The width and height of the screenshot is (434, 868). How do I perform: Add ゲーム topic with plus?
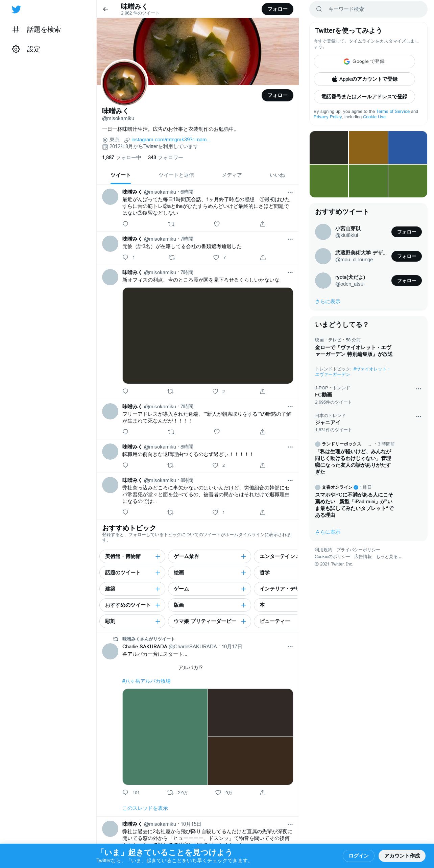pyautogui.click(x=243, y=589)
